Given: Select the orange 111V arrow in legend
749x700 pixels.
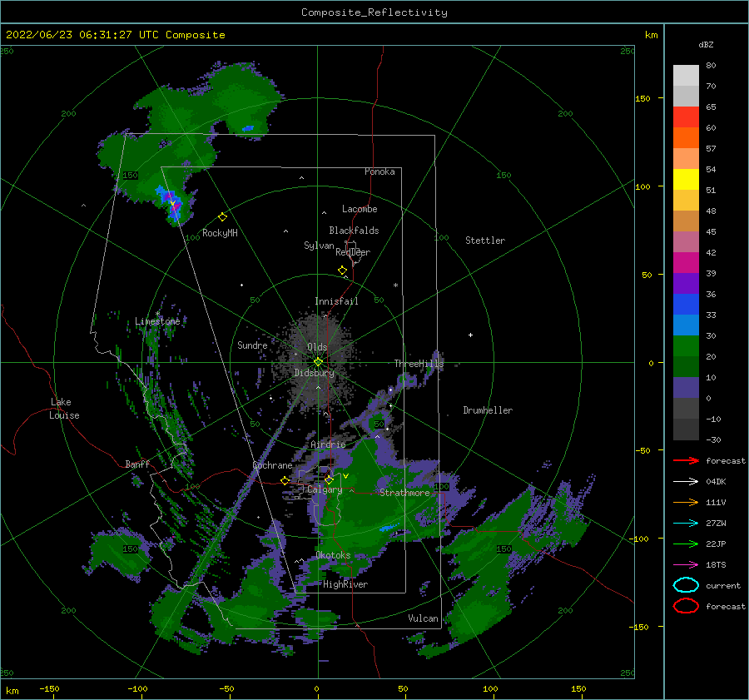Looking at the screenshot, I should click(x=686, y=502).
